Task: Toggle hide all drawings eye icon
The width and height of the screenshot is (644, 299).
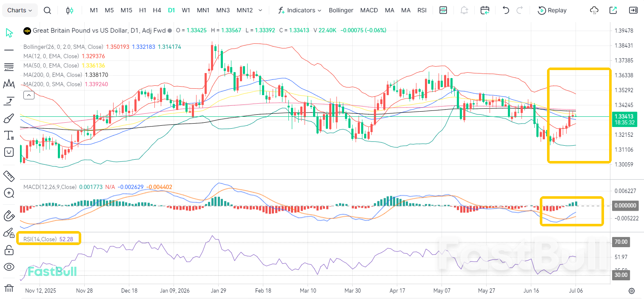Action: click(x=9, y=267)
